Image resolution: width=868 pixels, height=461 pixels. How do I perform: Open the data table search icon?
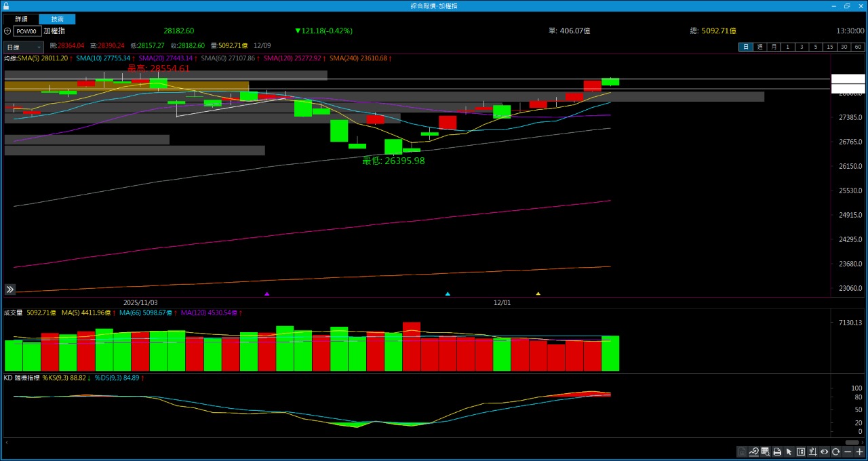pyautogui.click(x=765, y=452)
